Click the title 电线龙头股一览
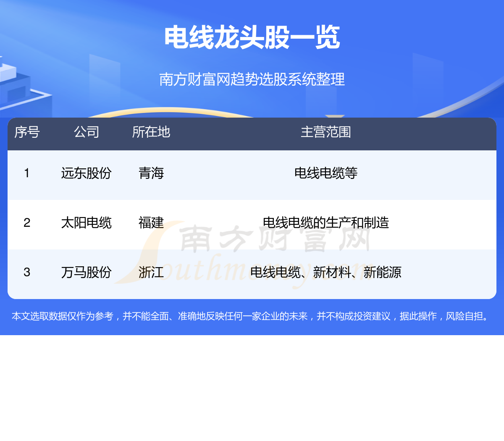The image size is (504, 441). [x=252, y=37]
